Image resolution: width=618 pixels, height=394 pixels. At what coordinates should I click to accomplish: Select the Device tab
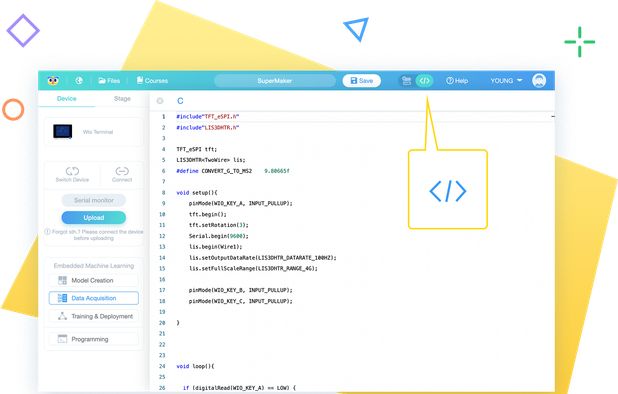(67, 98)
